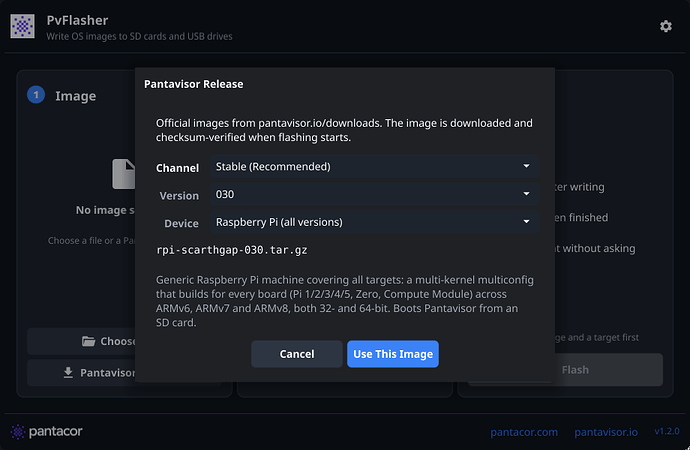Click the Channel label

pos(177,168)
